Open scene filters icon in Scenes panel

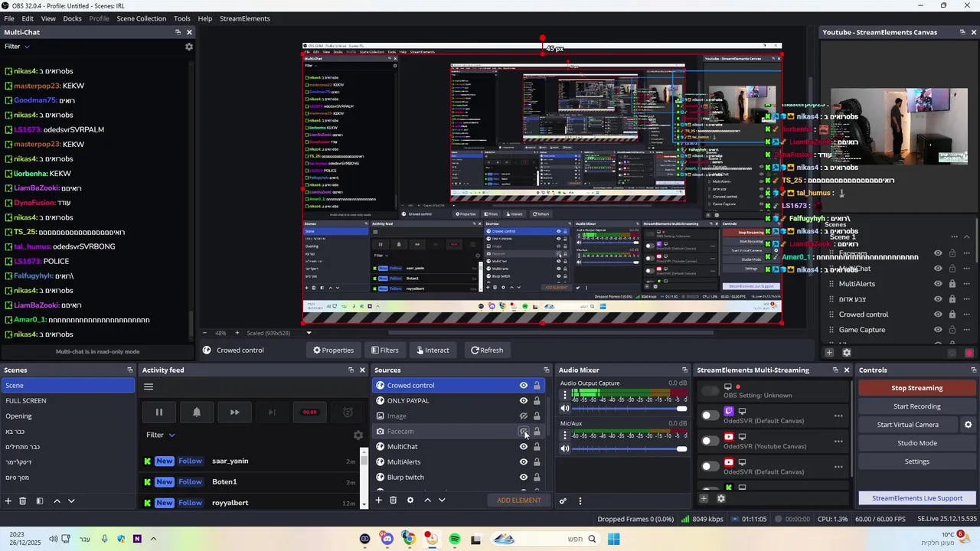38,500
